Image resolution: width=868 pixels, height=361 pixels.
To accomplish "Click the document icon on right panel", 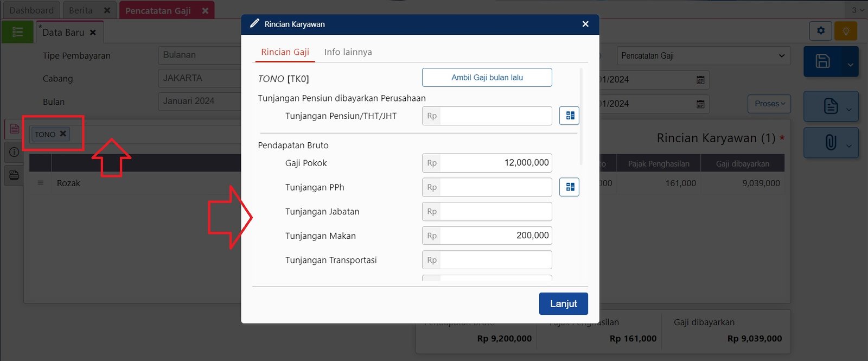I will (x=831, y=106).
